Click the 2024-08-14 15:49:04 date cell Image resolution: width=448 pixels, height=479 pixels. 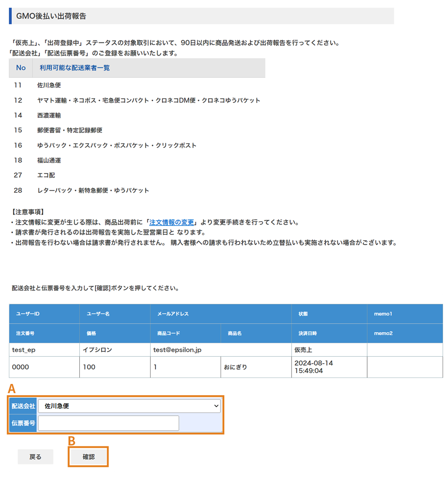[329, 367]
